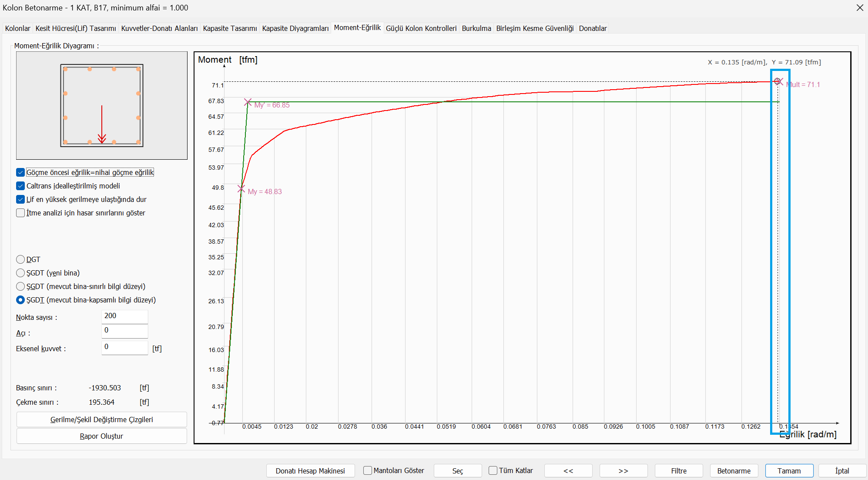Check the Tüm Katlar option

point(493,470)
